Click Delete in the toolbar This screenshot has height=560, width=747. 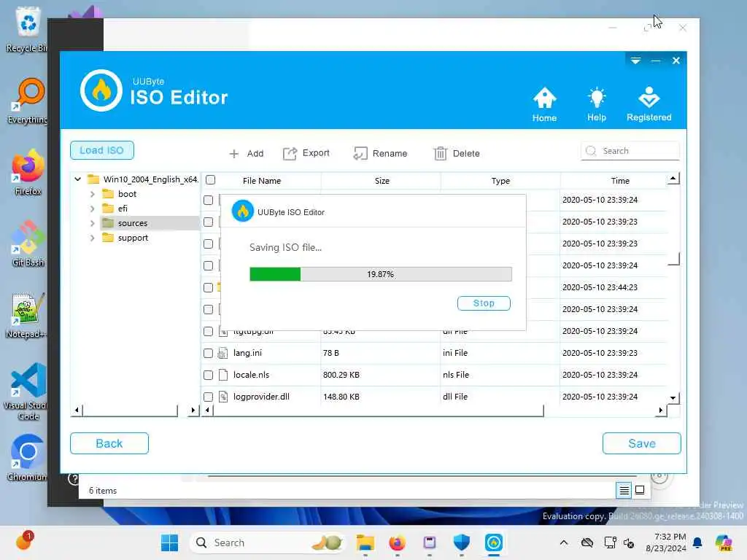point(457,153)
